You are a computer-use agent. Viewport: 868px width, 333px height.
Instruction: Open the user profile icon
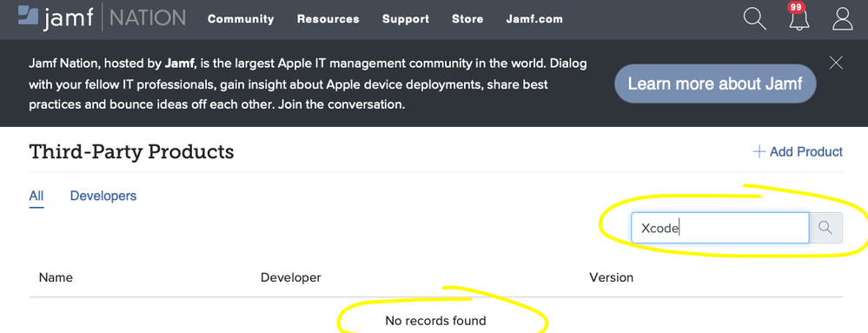coord(843,19)
